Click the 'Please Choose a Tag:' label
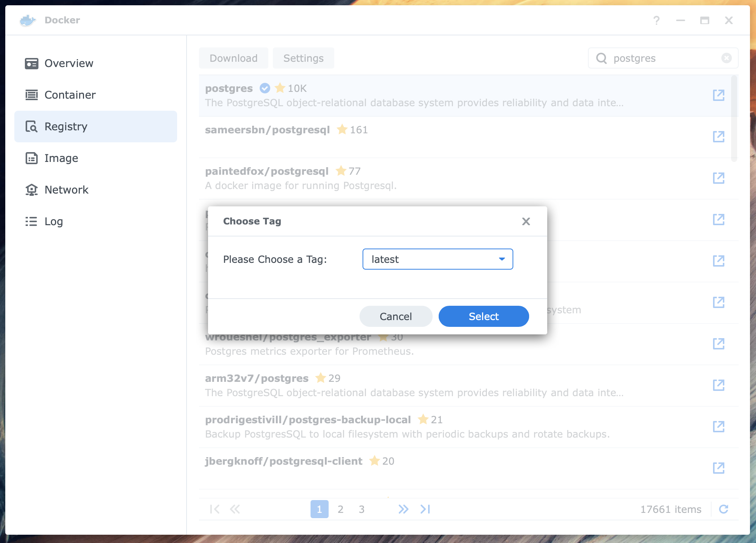The image size is (756, 543). point(275,259)
